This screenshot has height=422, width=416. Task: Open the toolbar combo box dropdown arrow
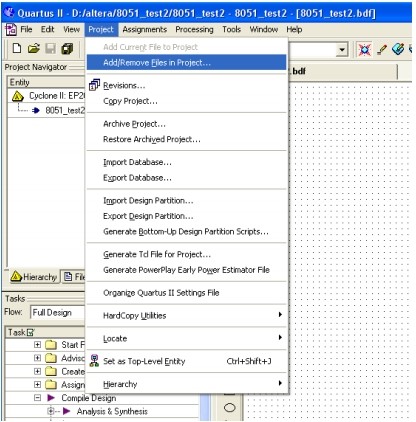[342, 50]
